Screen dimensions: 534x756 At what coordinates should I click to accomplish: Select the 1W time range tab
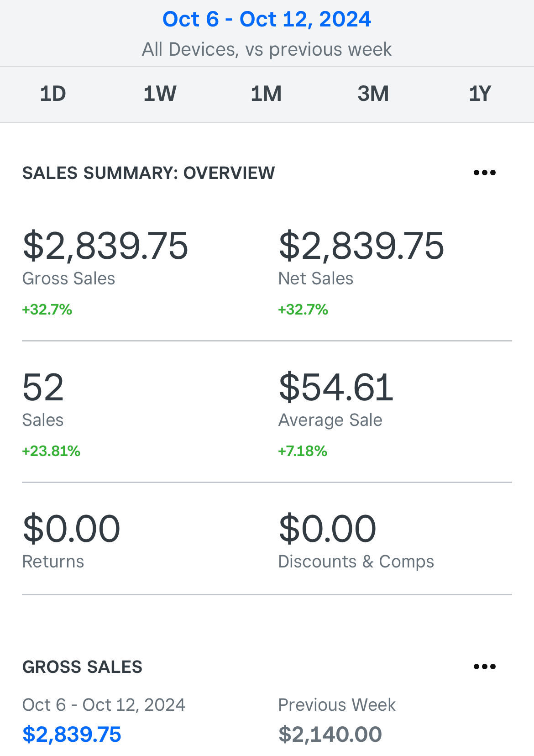[x=160, y=94]
